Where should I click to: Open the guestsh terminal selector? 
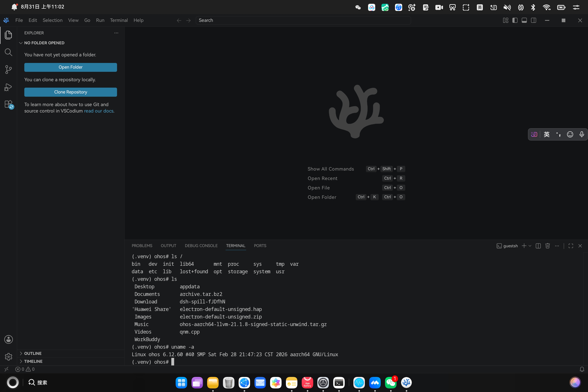coord(507,246)
